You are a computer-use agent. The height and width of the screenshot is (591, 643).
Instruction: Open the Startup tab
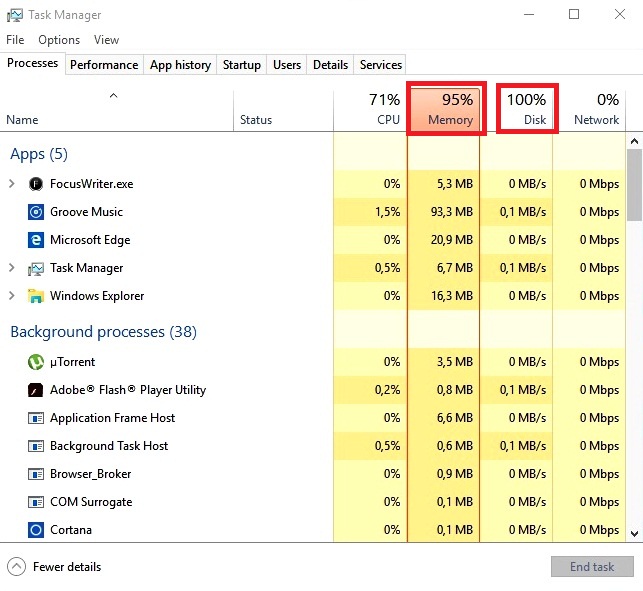tap(242, 65)
